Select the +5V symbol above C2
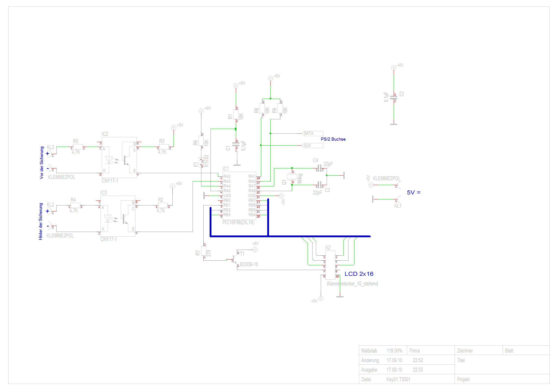 pos(394,68)
